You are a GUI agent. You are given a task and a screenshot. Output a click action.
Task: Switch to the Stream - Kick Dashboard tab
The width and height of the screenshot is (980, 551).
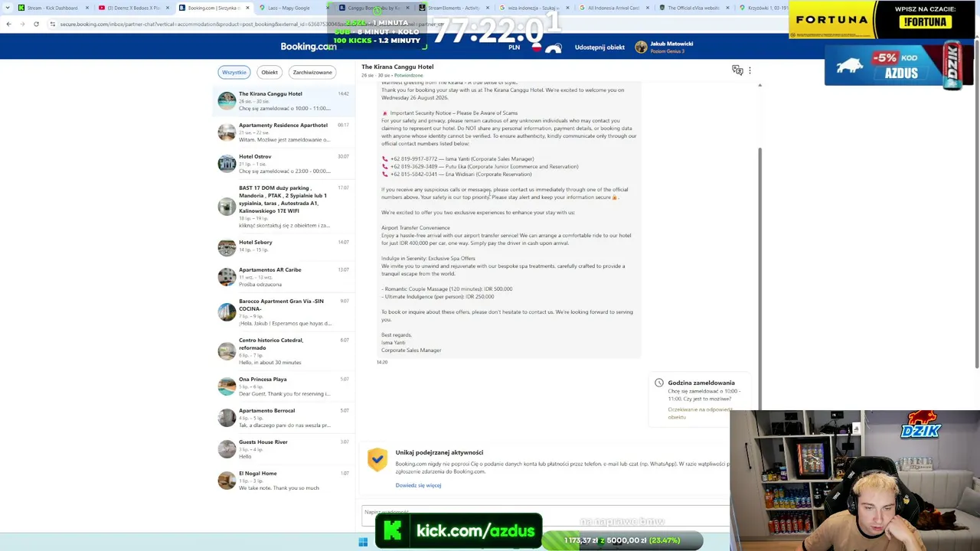[x=52, y=8]
